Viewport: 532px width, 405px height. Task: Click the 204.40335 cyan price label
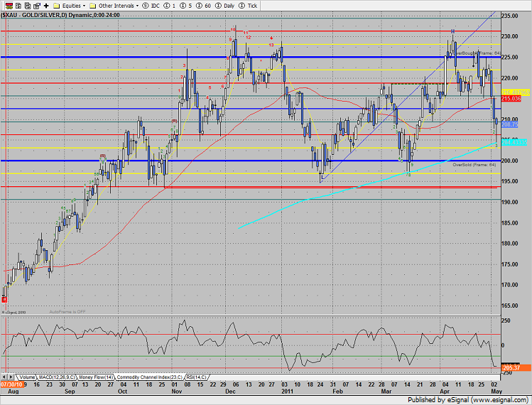coord(514,142)
